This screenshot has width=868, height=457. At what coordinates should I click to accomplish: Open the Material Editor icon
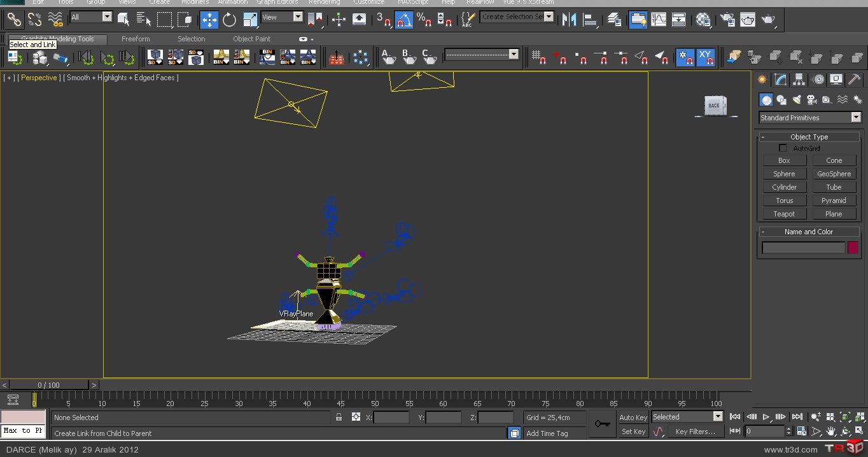[x=703, y=20]
